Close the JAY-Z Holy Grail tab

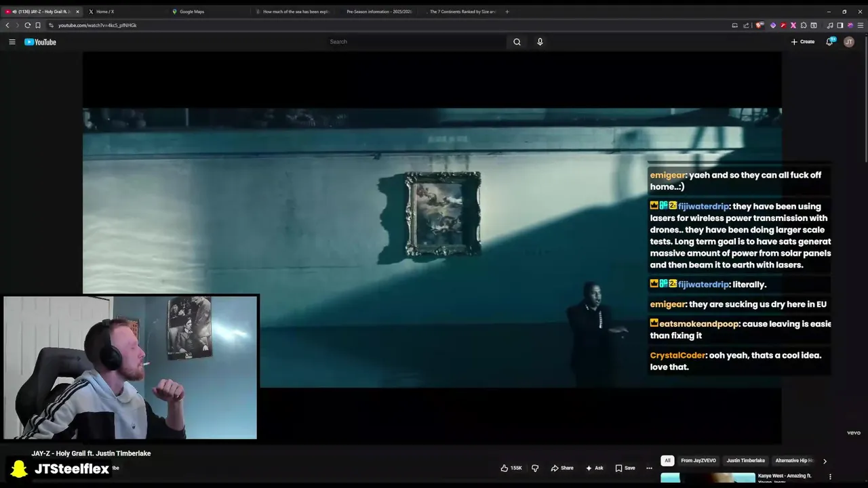pos(77,12)
